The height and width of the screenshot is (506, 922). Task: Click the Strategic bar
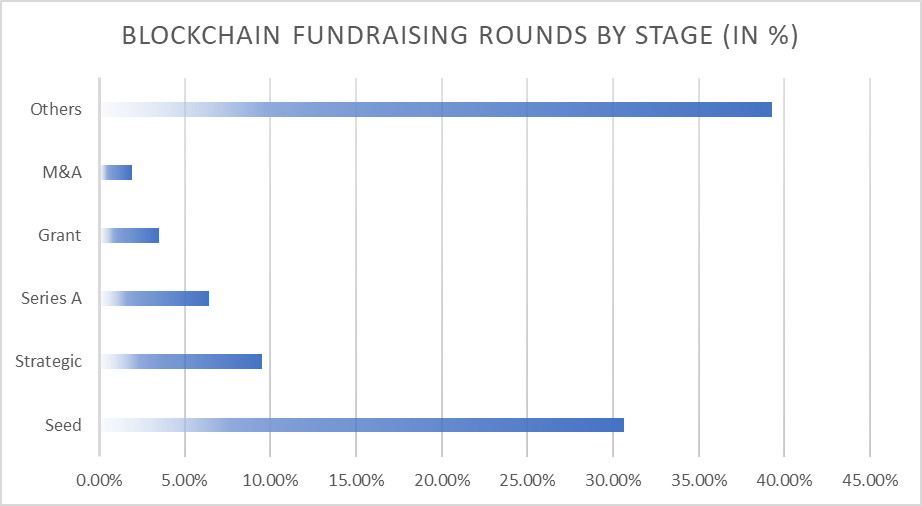pos(181,361)
